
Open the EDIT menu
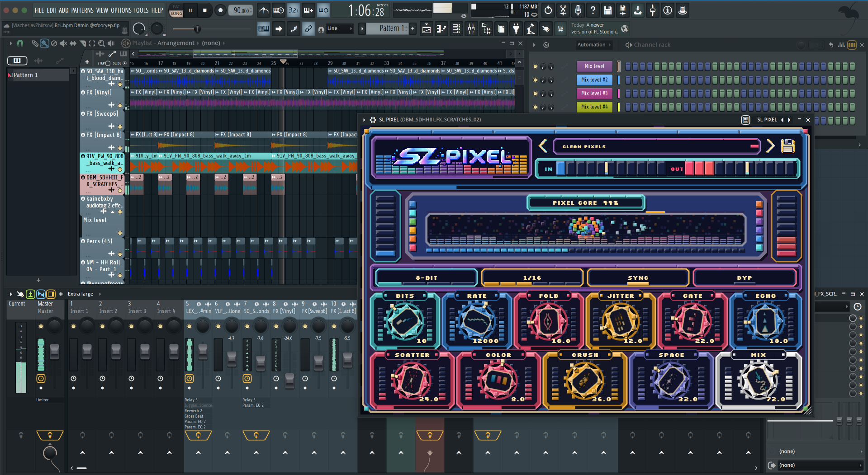(x=52, y=10)
